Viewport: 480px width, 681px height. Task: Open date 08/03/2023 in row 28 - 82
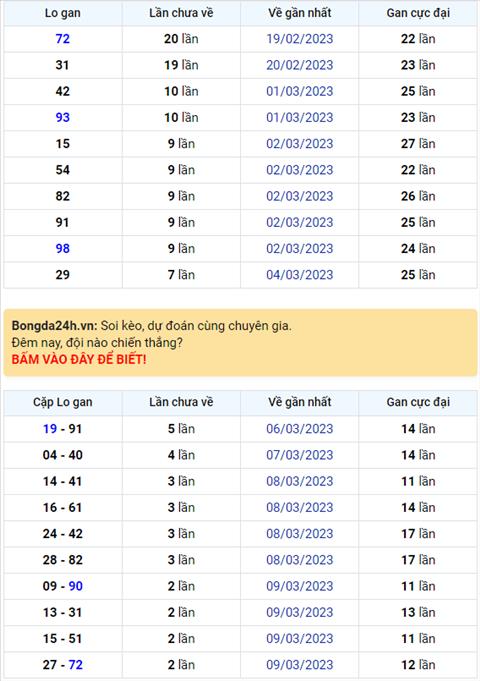(x=300, y=560)
